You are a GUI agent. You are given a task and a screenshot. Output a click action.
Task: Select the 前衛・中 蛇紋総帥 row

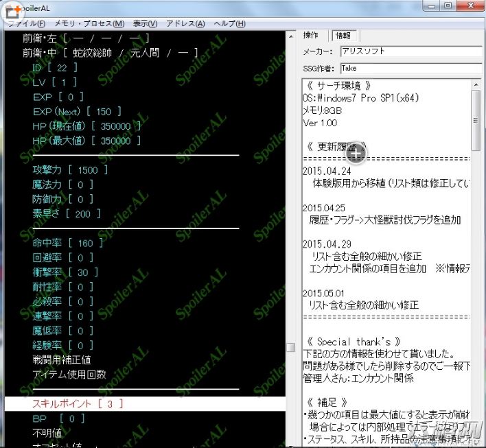click(110, 53)
